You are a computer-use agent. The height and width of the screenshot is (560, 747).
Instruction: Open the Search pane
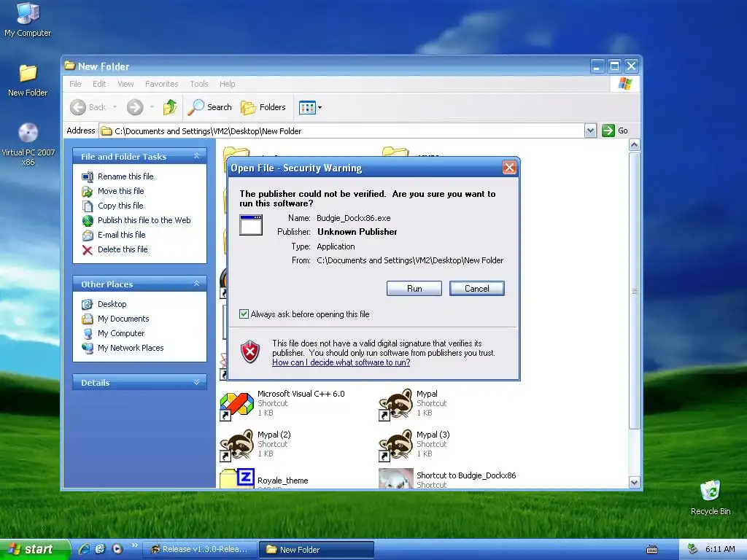[209, 107]
